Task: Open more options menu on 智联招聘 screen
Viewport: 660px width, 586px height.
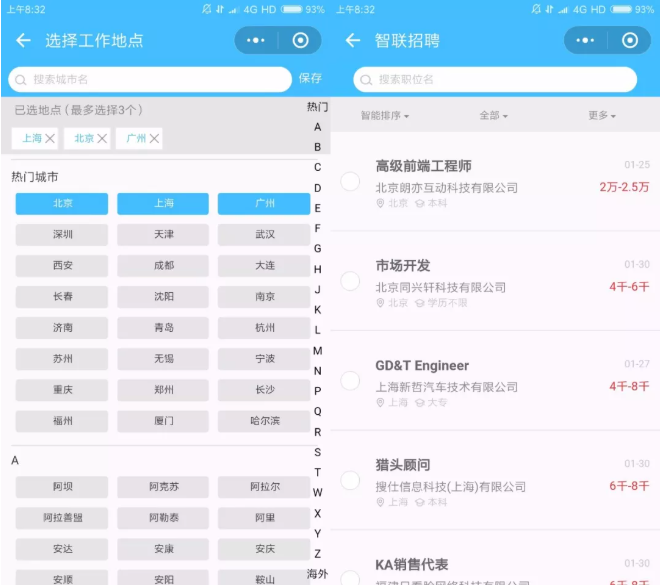Action: click(x=585, y=40)
